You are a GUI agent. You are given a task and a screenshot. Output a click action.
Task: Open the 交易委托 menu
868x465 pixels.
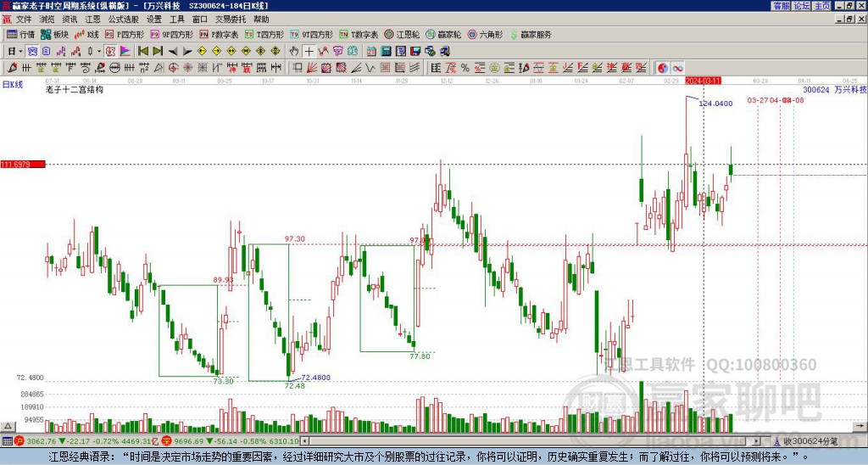pos(231,20)
